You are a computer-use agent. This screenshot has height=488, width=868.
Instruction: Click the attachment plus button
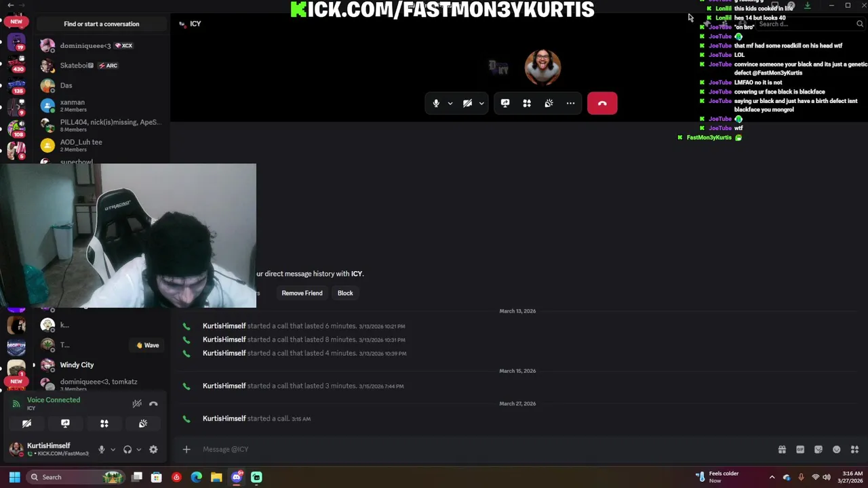pos(186,449)
